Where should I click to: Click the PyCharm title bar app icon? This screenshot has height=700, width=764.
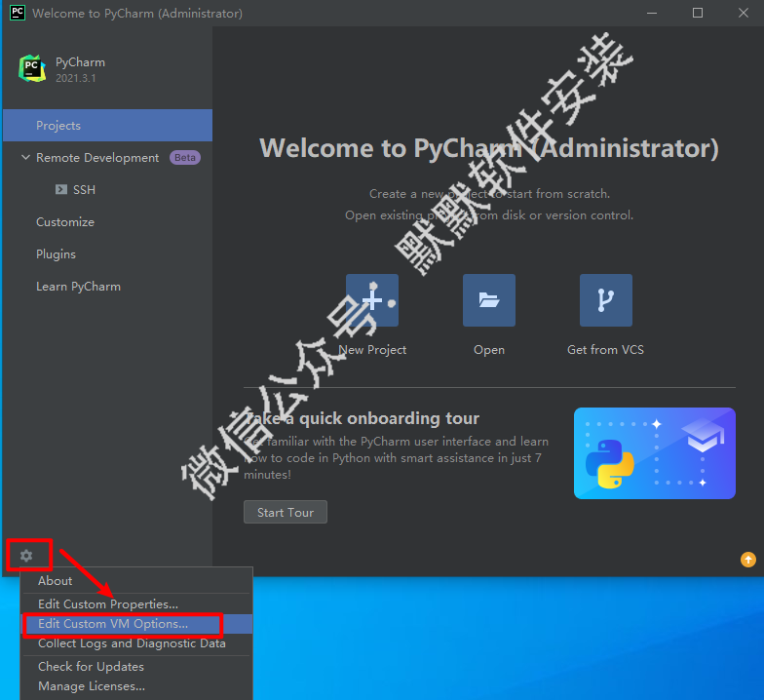18,12
